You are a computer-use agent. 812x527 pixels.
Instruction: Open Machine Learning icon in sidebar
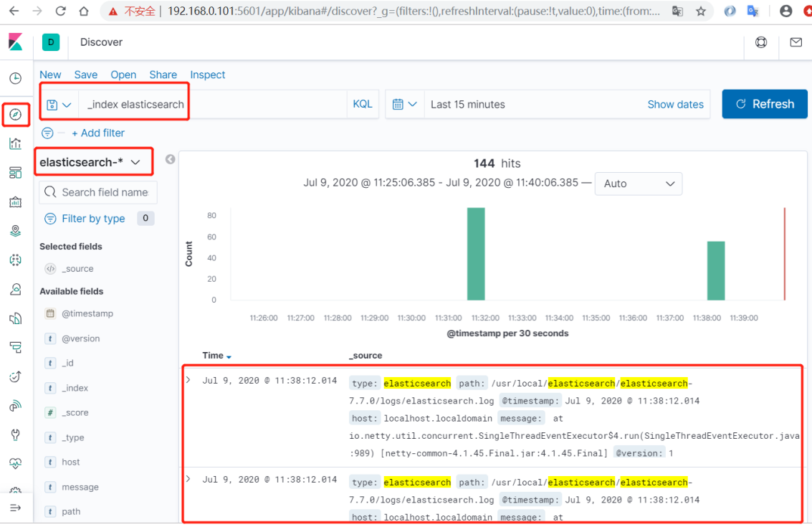tap(16, 260)
